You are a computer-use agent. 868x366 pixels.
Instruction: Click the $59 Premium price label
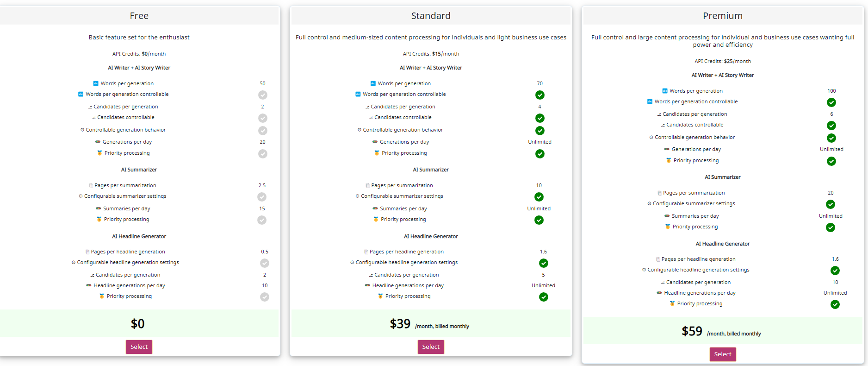(x=692, y=331)
